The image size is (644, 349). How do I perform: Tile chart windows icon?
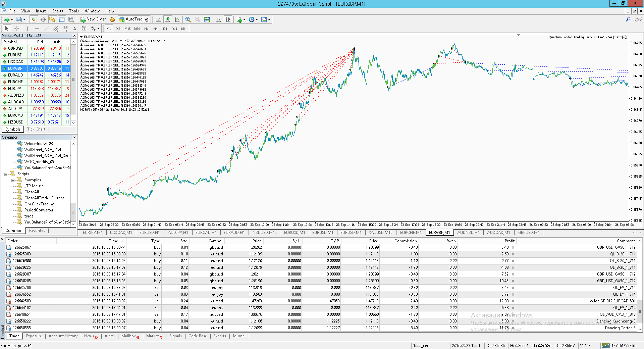(207, 19)
